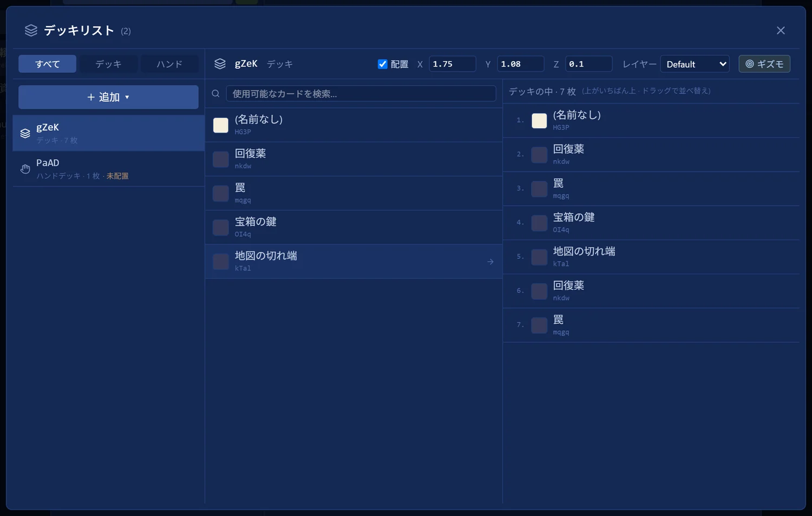Image resolution: width=812 pixels, height=516 pixels.
Task: Click the search magnifier icon in card search
Action: (x=215, y=94)
